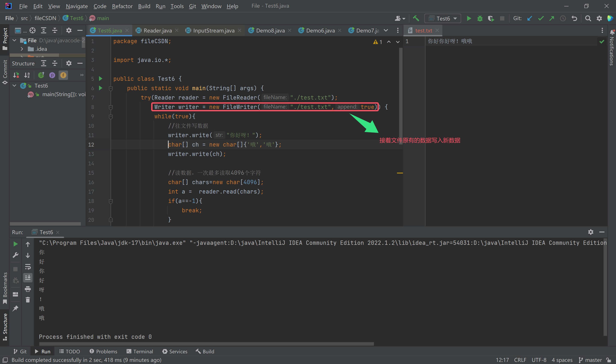Open the Test6 run configuration dropdown
The width and height of the screenshot is (616, 364).
coord(443,18)
